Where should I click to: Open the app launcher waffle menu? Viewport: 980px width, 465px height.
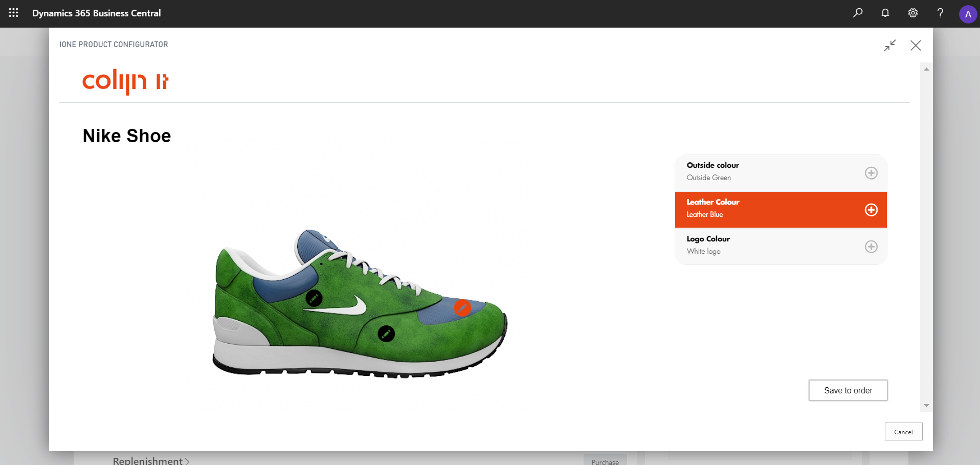point(14,13)
